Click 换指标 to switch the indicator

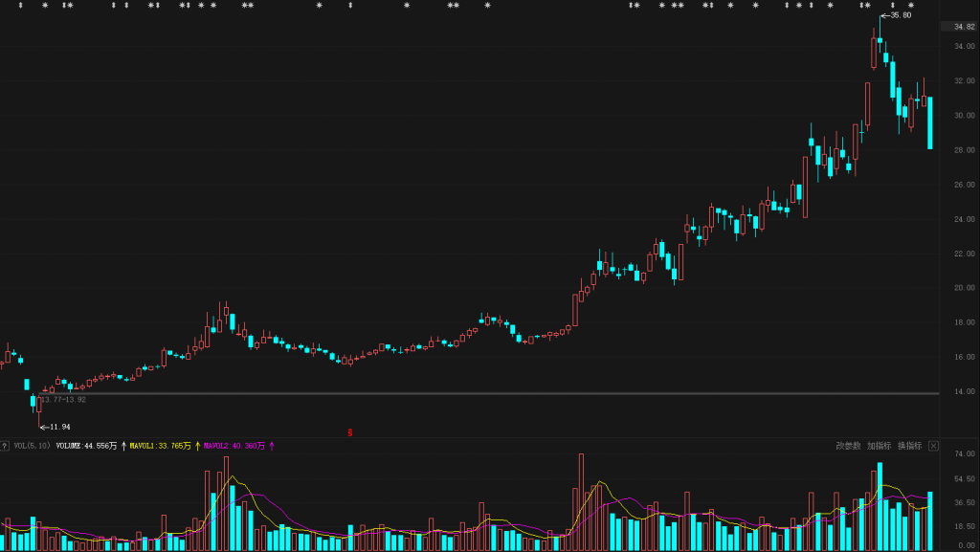tap(909, 446)
